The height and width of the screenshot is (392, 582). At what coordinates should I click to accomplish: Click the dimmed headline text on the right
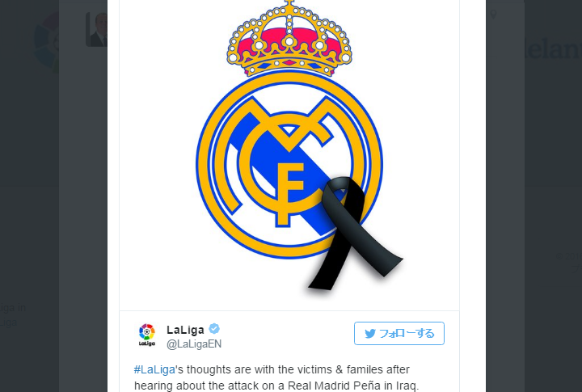(x=552, y=48)
